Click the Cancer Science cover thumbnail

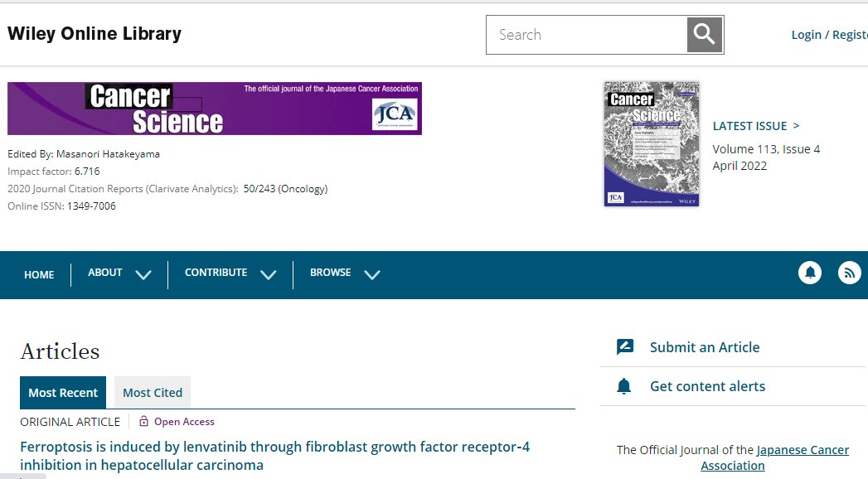[652, 143]
